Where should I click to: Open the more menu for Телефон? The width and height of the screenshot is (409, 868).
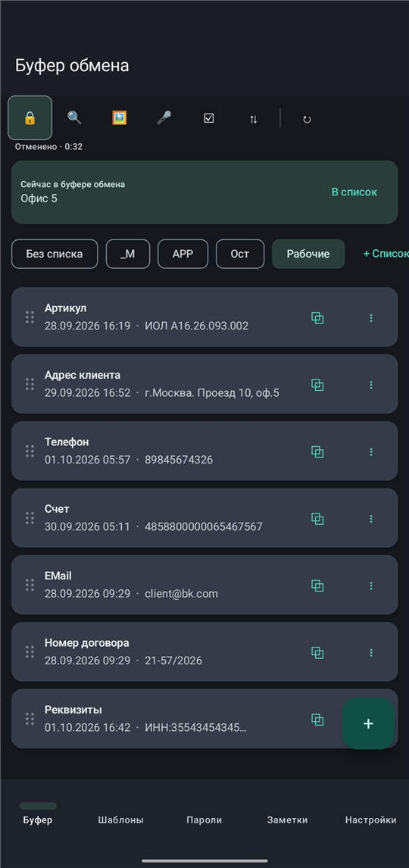coord(371,451)
